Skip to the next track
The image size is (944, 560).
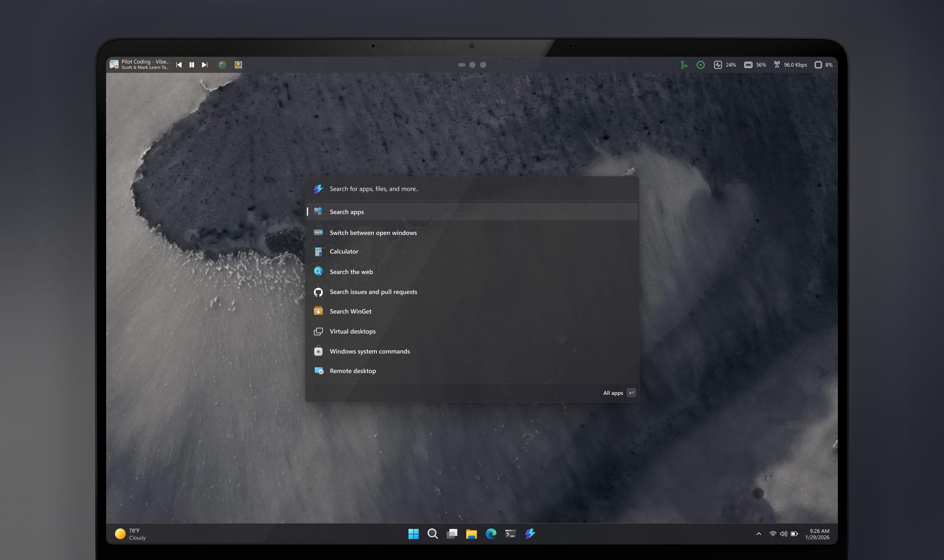[x=204, y=64]
